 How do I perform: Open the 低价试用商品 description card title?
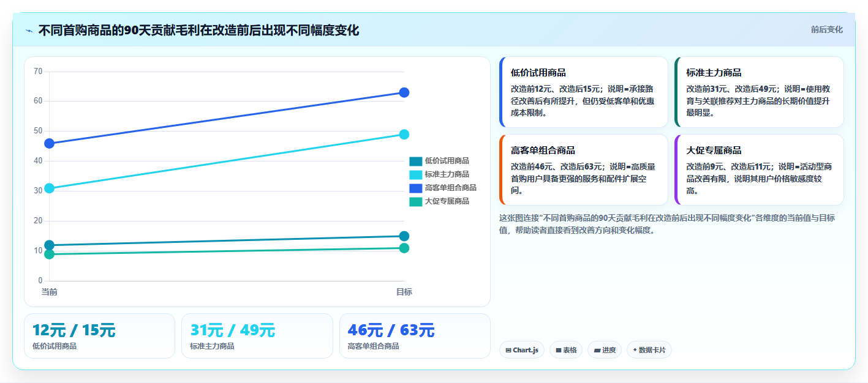click(538, 72)
